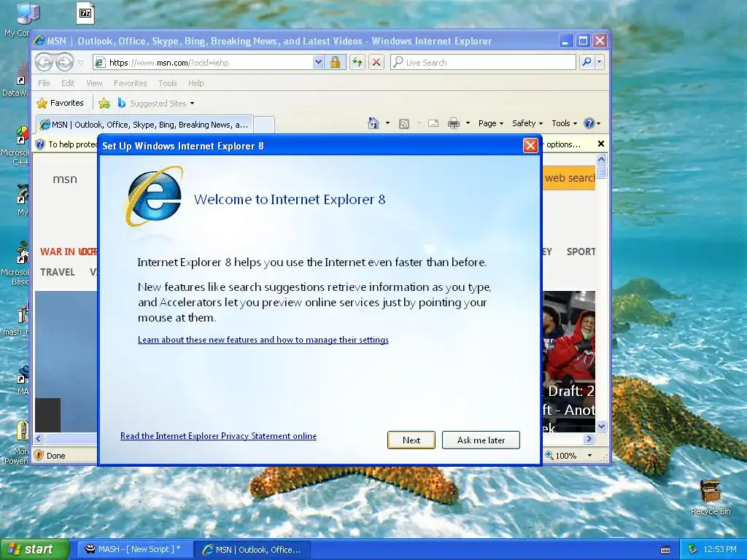Expand the Print dropdown arrow

(468, 123)
